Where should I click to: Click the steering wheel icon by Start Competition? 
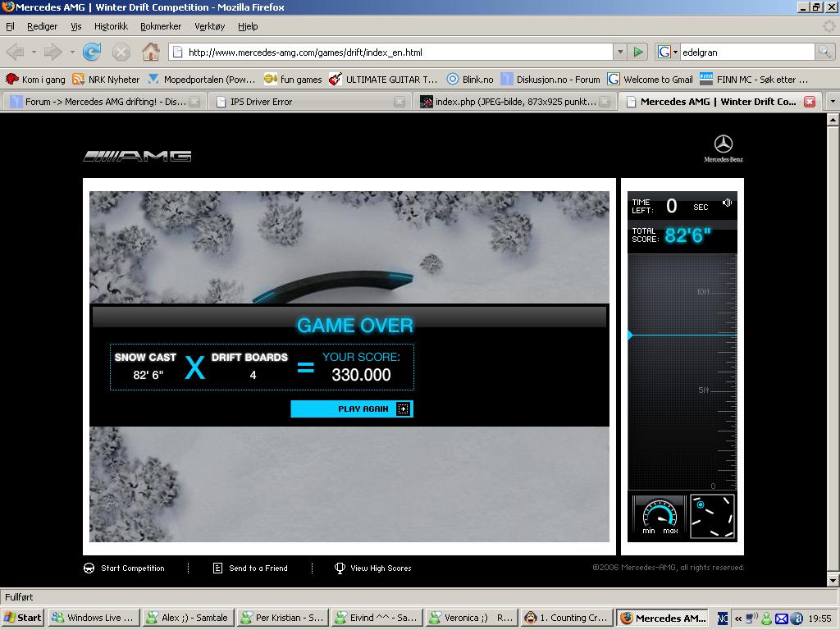pos(89,568)
